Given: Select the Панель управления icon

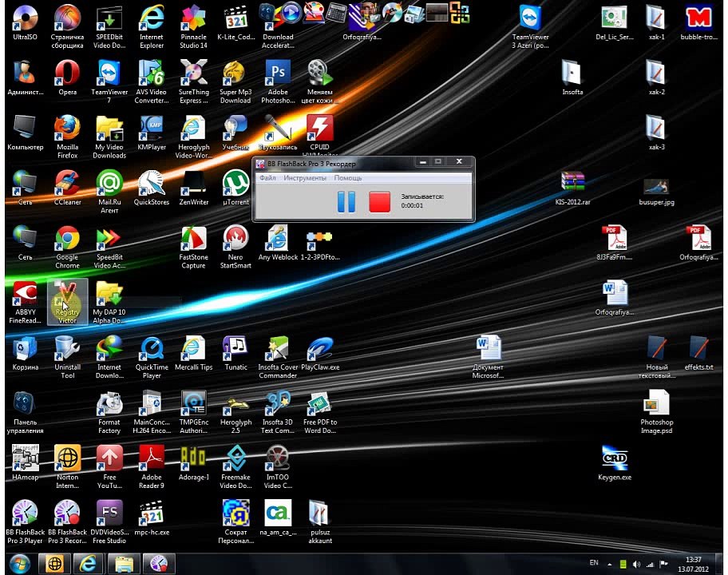Looking at the screenshot, I should (25, 412).
